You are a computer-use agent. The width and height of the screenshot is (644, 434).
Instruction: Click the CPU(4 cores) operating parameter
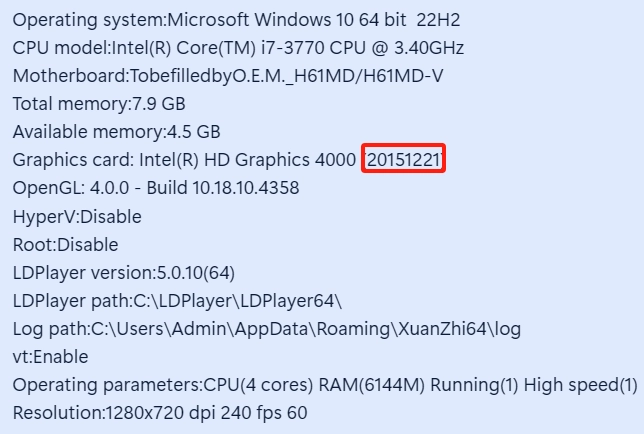click(x=261, y=385)
